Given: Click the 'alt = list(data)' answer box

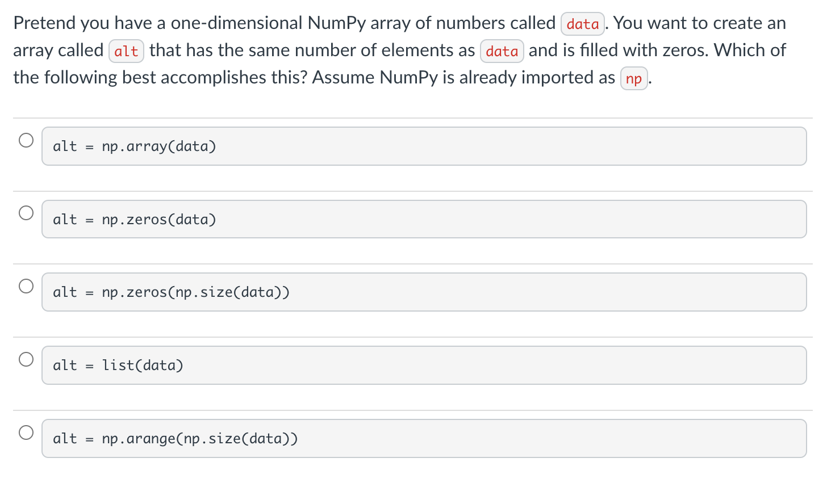Looking at the screenshot, I should point(424,366).
